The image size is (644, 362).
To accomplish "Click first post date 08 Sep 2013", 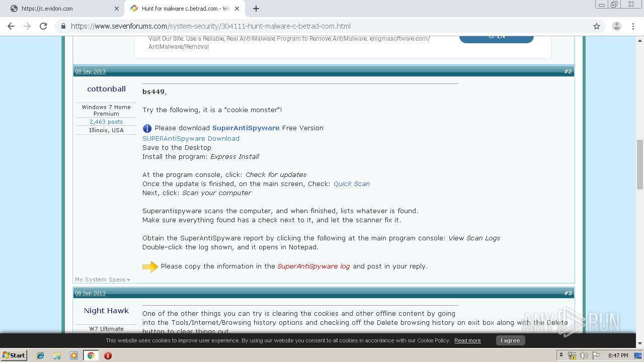I will [x=91, y=71].
